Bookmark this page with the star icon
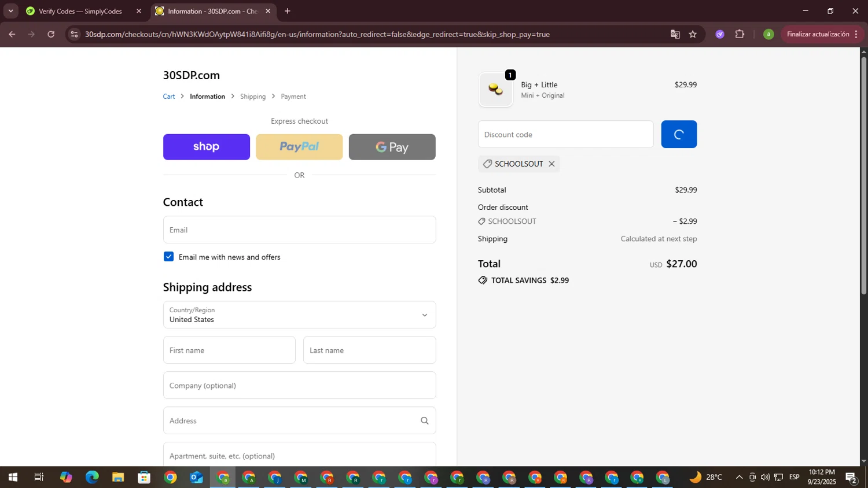The width and height of the screenshot is (868, 488). 693,34
